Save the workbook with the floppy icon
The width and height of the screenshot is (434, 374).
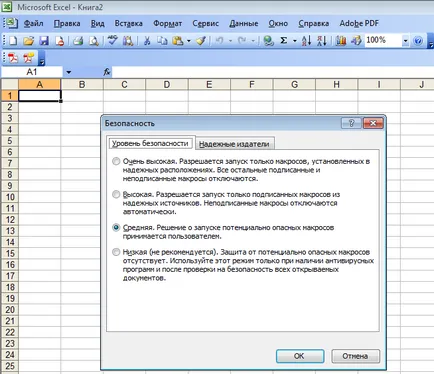pos(44,41)
